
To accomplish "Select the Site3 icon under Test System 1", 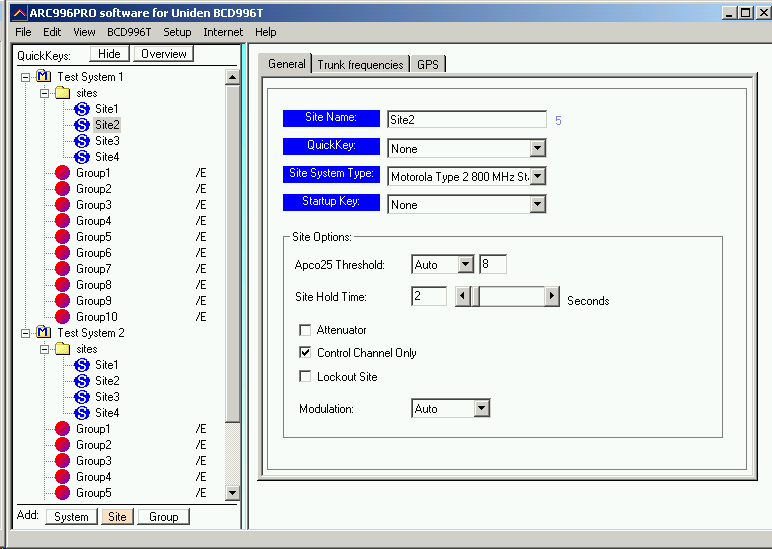I will 82,141.
